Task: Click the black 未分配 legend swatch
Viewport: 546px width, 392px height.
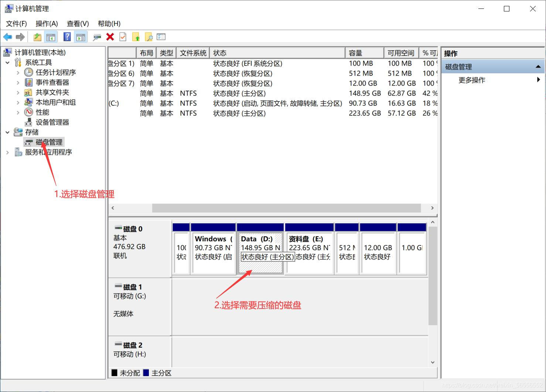Action: [x=115, y=373]
